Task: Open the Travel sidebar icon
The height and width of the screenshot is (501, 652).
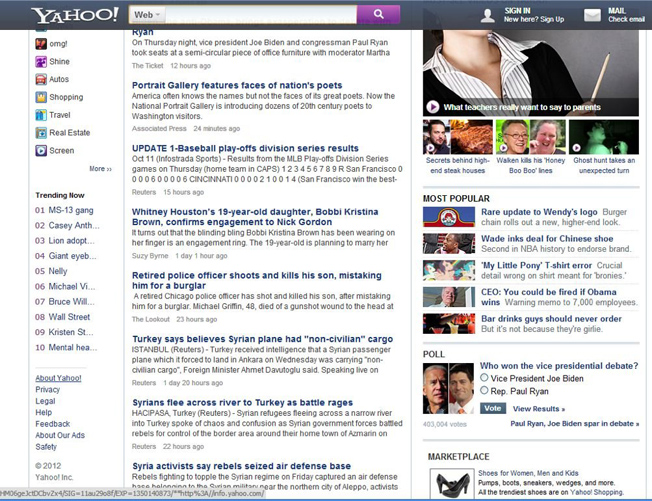Action: point(41,115)
